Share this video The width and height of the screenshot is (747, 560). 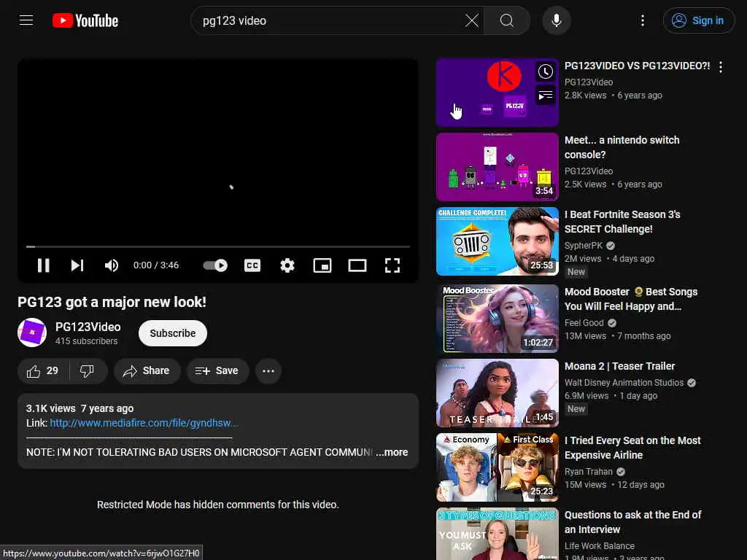click(x=147, y=370)
